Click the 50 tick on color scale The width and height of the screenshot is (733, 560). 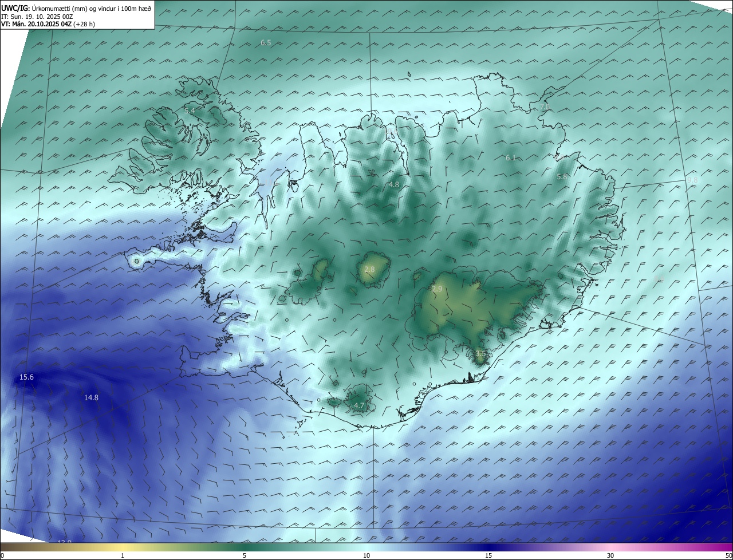coord(728,555)
